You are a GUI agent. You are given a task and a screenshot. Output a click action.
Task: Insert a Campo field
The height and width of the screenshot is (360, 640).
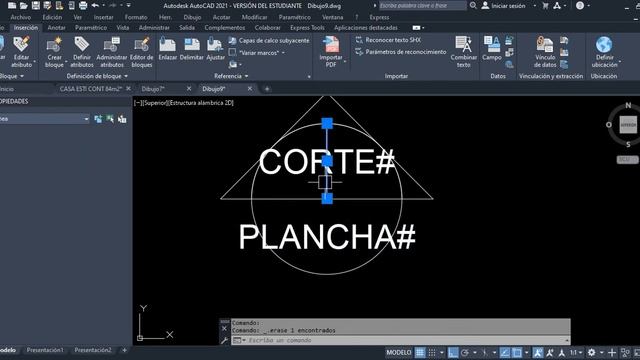(x=492, y=49)
